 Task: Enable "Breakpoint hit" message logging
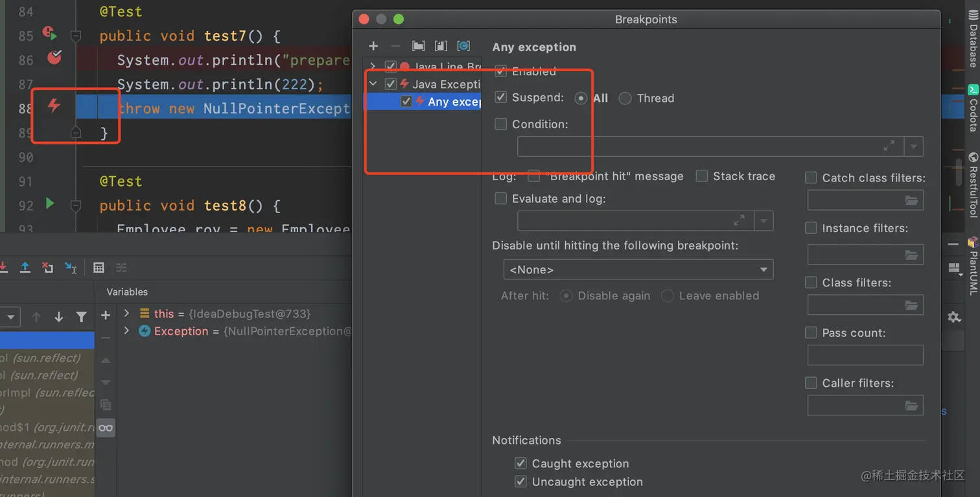(x=534, y=176)
